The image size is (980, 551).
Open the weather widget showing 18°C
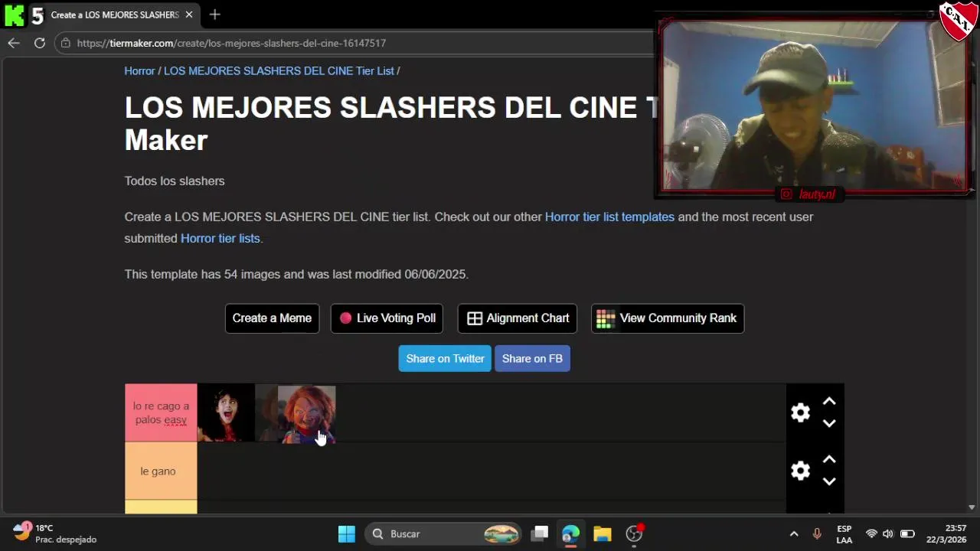click(x=55, y=533)
